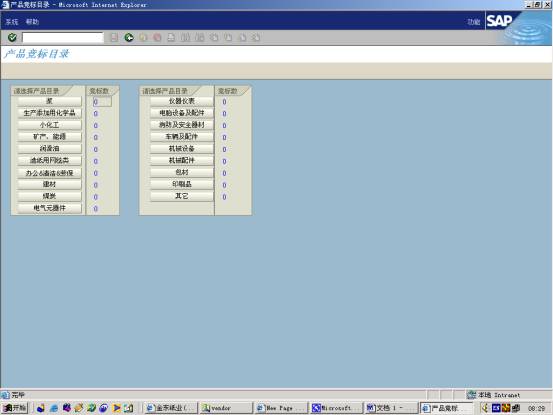Click the SAP logo
The height and width of the screenshot is (415, 553).
[x=499, y=21]
